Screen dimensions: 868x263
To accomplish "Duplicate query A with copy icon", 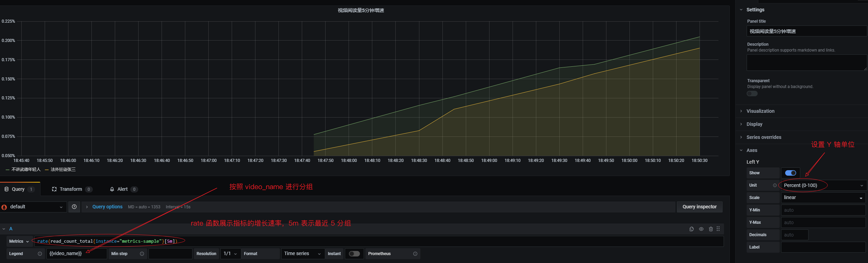I will pos(691,229).
